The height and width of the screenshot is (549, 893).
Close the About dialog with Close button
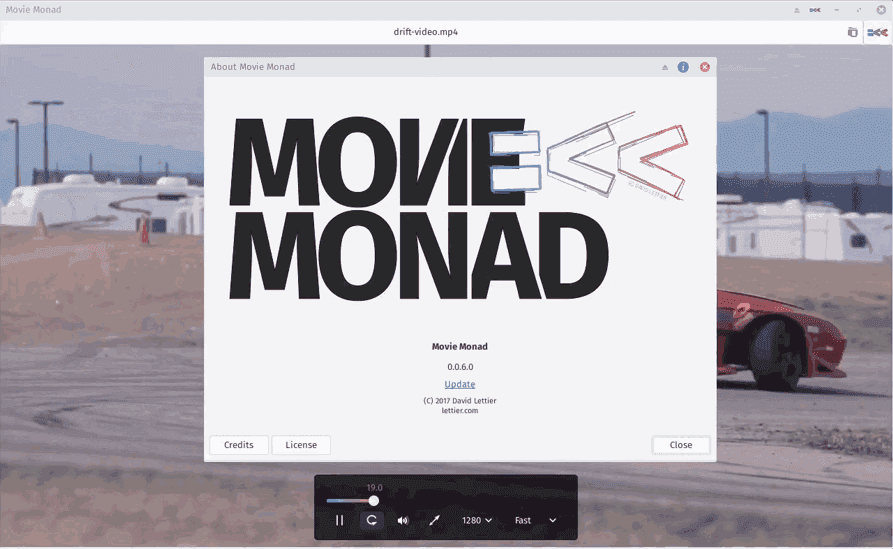[x=681, y=445]
